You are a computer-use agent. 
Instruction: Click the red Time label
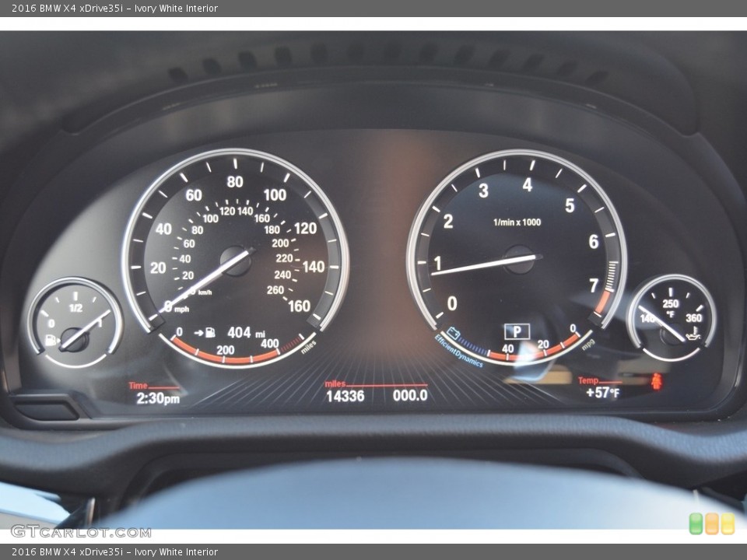click(139, 386)
